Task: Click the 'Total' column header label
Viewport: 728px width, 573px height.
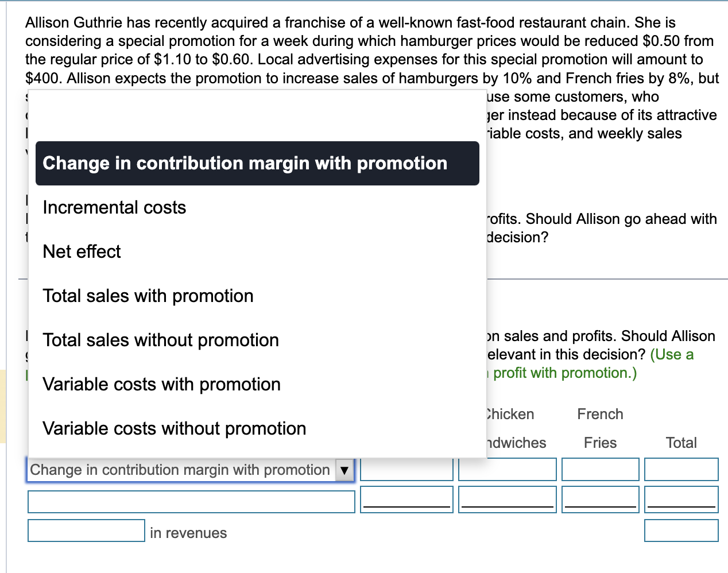Action: coord(681,443)
